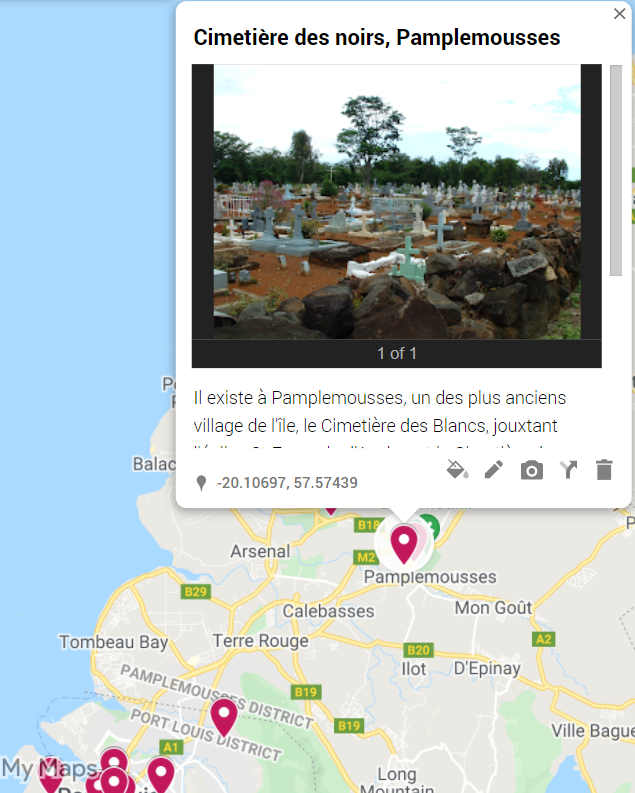Screen dimensions: 635x793
Task: Select the pink marker at Pamplemousses
Action: [x=403, y=544]
